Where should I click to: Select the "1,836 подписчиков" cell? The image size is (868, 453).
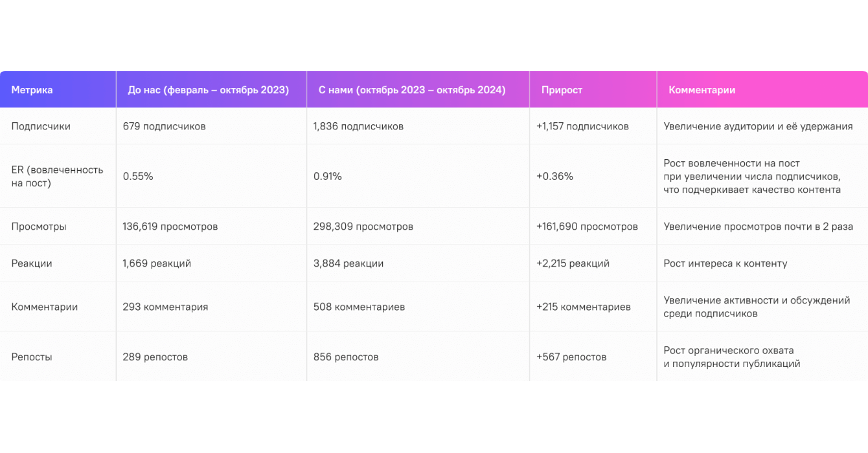click(358, 126)
